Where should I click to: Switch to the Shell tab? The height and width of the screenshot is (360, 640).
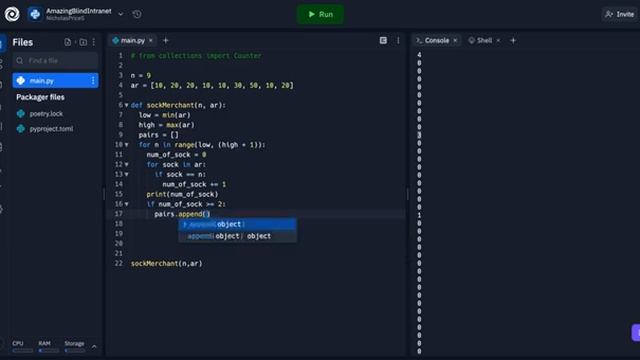point(484,40)
